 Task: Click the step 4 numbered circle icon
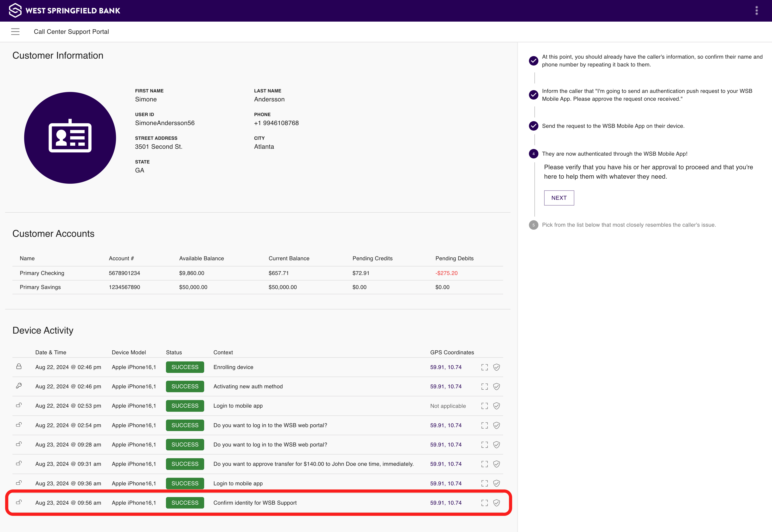coord(534,154)
